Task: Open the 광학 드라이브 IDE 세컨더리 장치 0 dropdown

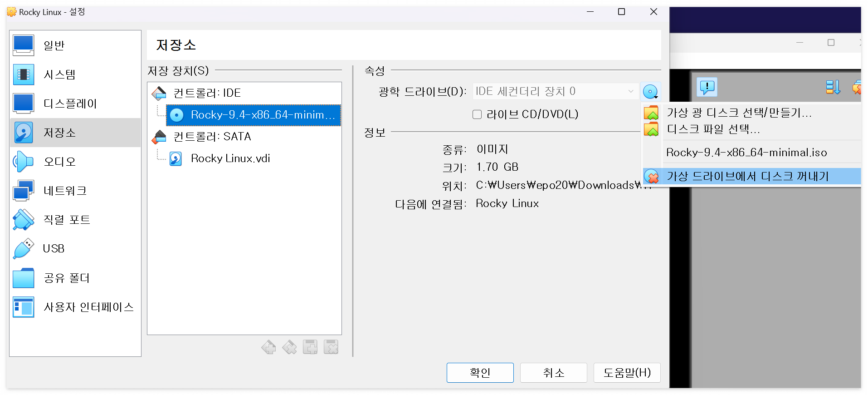Action: tap(556, 91)
